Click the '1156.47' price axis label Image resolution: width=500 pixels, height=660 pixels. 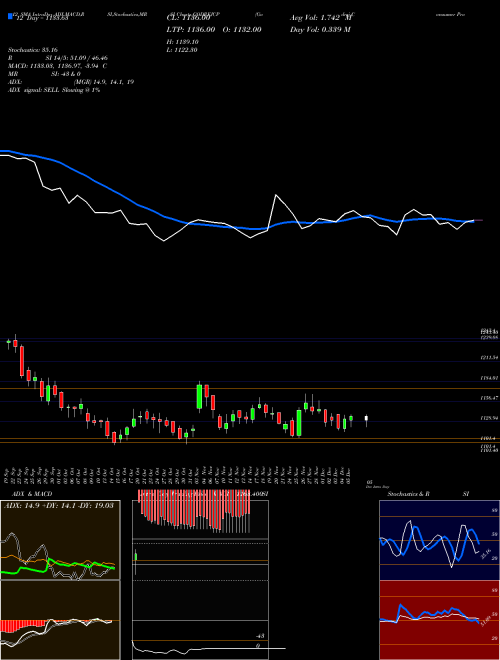tap(490, 398)
